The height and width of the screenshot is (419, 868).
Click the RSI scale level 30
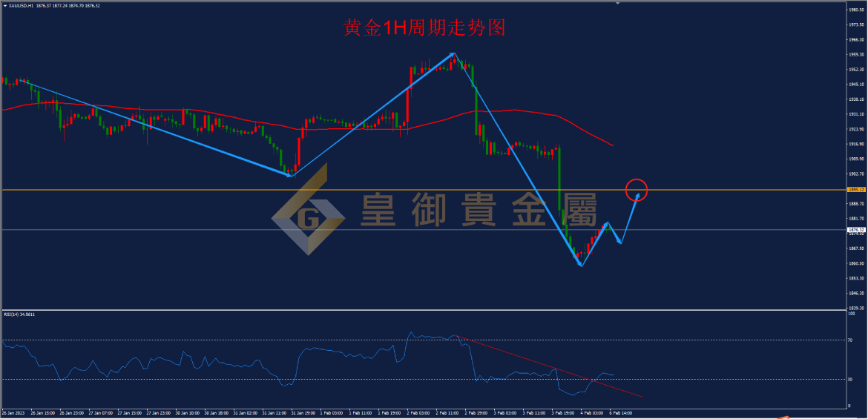click(x=851, y=379)
